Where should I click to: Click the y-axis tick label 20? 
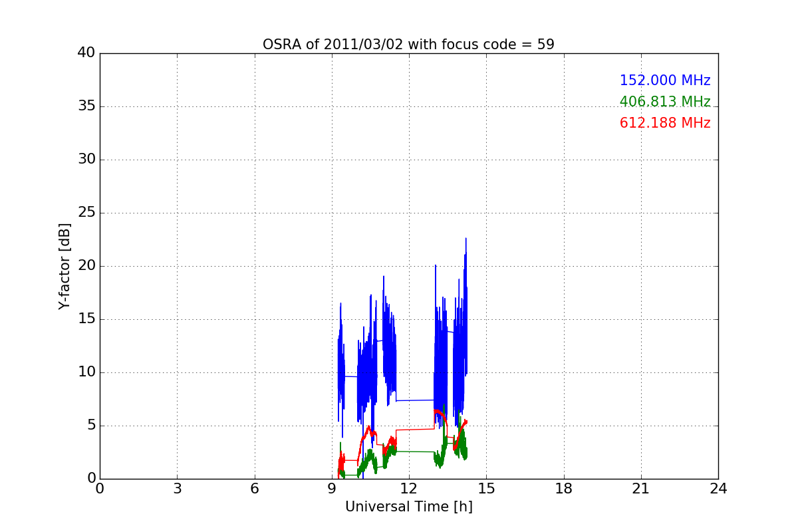[86, 266]
